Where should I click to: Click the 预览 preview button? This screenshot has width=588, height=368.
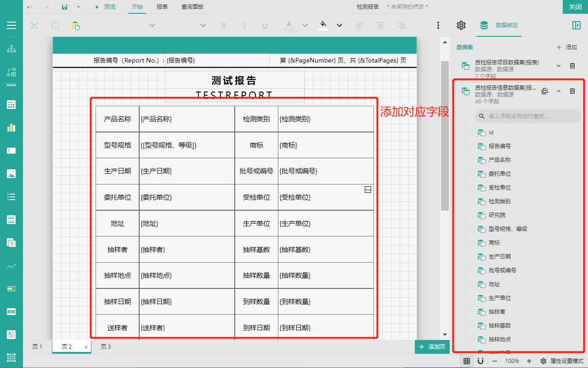(x=105, y=7)
